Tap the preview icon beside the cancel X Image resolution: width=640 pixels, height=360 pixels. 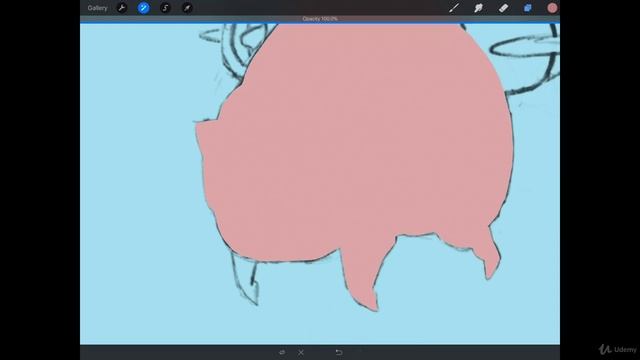[x=282, y=352]
